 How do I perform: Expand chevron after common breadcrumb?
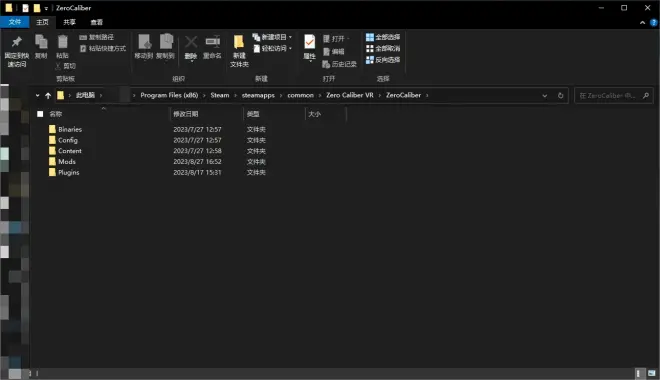click(x=320, y=96)
